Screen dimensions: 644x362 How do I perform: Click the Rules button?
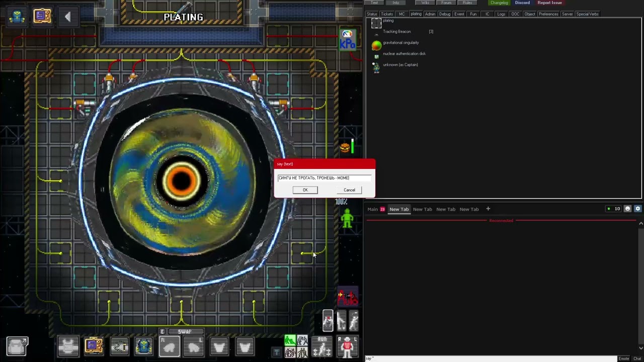(x=467, y=3)
